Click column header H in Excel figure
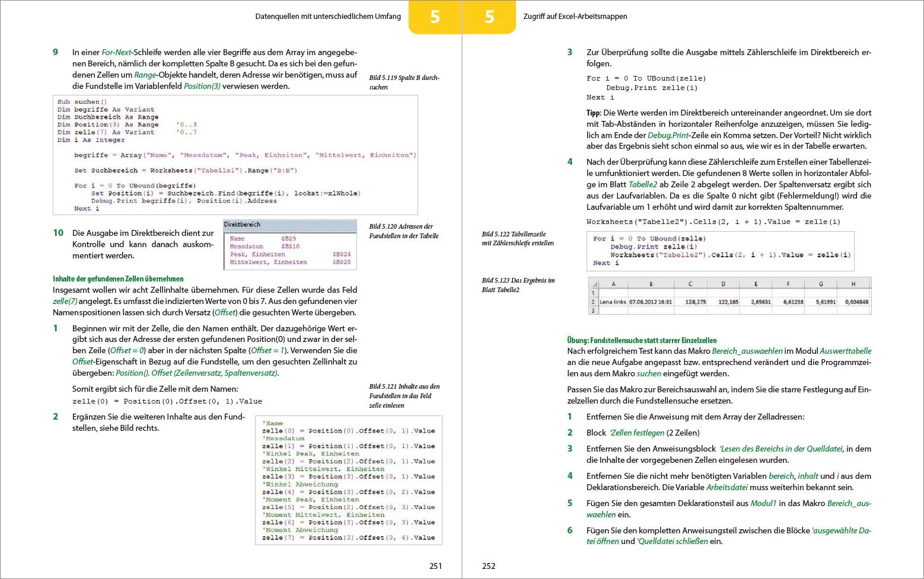This screenshot has height=579, width=924. coord(853,284)
